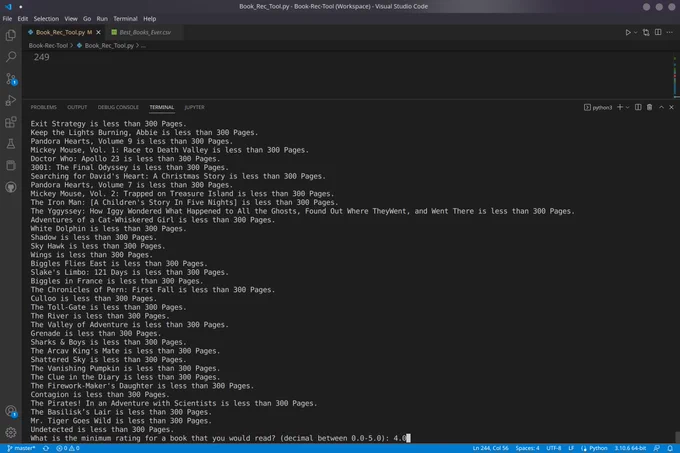Switch to the JUPYTER panel tab

pyautogui.click(x=194, y=107)
